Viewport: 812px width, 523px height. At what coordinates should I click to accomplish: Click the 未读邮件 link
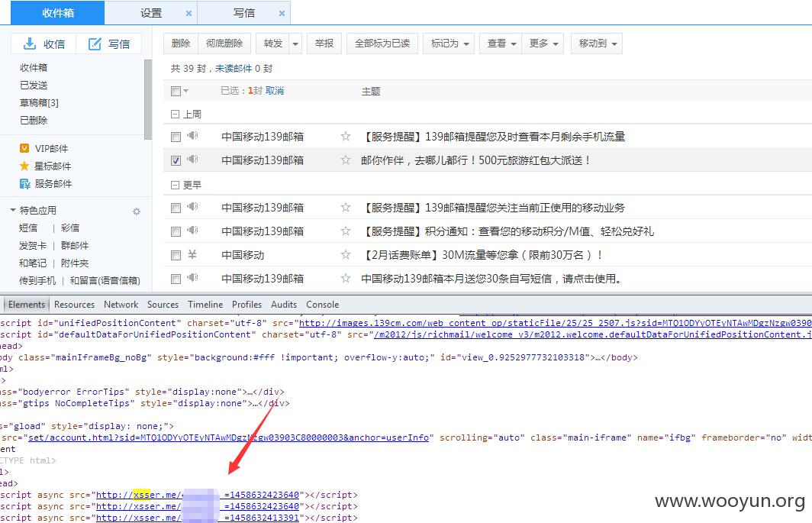pyautogui.click(x=234, y=69)
